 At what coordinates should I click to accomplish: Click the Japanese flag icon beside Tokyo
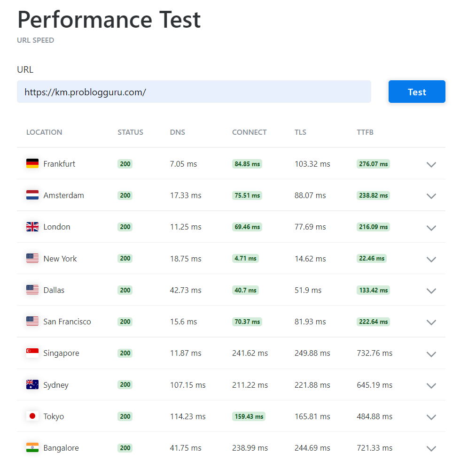32,416
